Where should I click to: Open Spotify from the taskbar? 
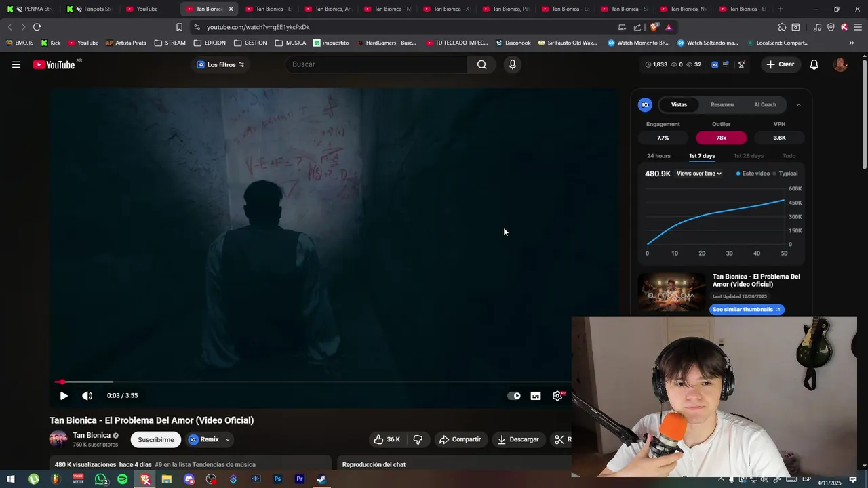click(122, 479)
